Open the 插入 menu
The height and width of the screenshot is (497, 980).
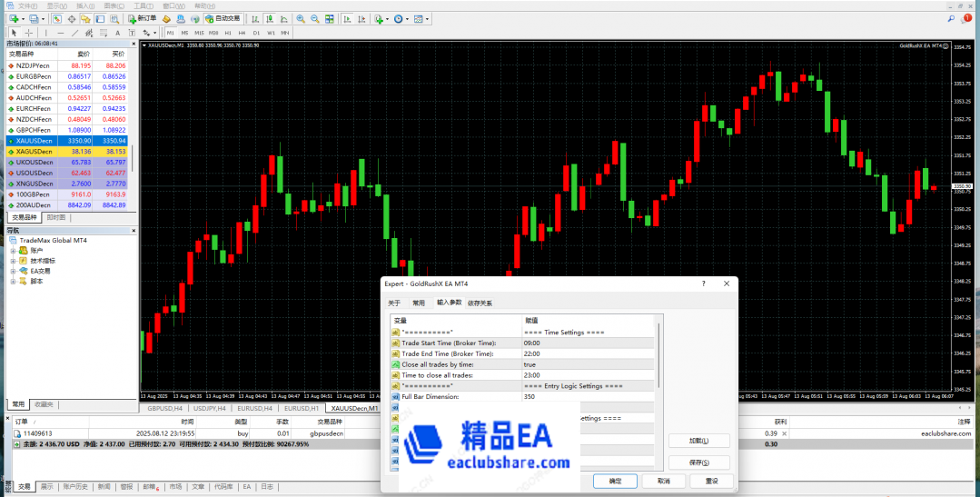coord(85,5)
